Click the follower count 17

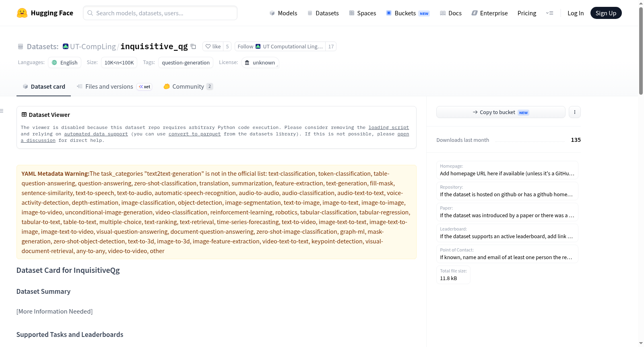pyautogui.click(x=331, y=46)
